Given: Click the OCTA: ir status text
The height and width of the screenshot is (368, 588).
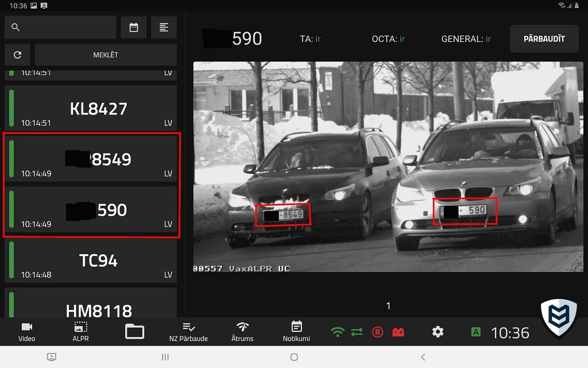Looking at the screenshot, I should [388, 39].
